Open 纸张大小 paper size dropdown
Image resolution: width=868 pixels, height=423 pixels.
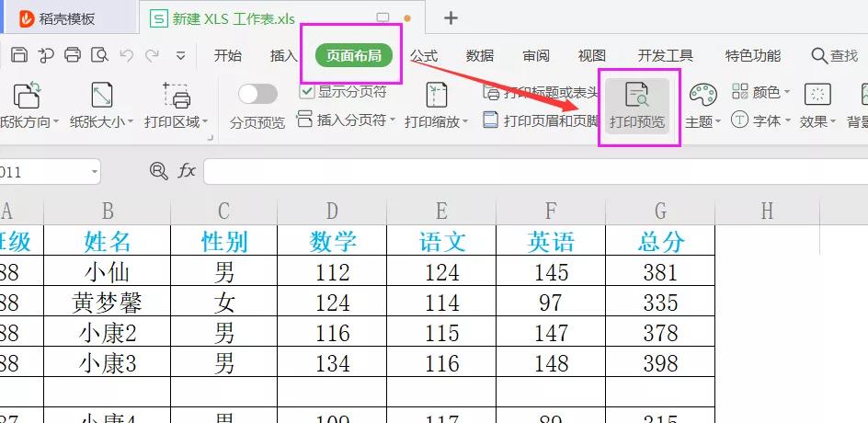point(102,121)
